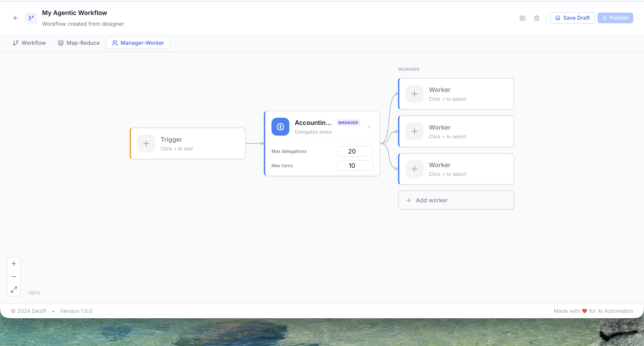Click '© 2024 Dezifi' footer text
The image size is (644, 346).
pyautogui.click(x=29, y=311)
